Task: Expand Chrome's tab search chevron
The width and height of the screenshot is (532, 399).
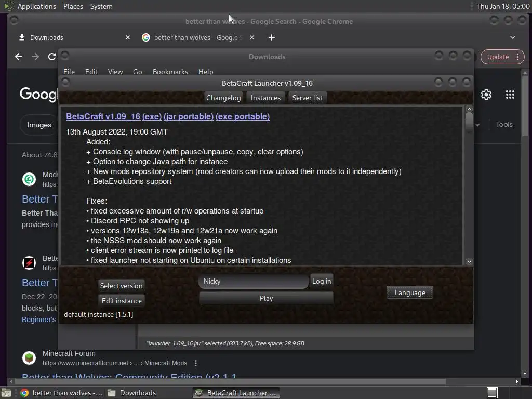Action: point(513,37)
